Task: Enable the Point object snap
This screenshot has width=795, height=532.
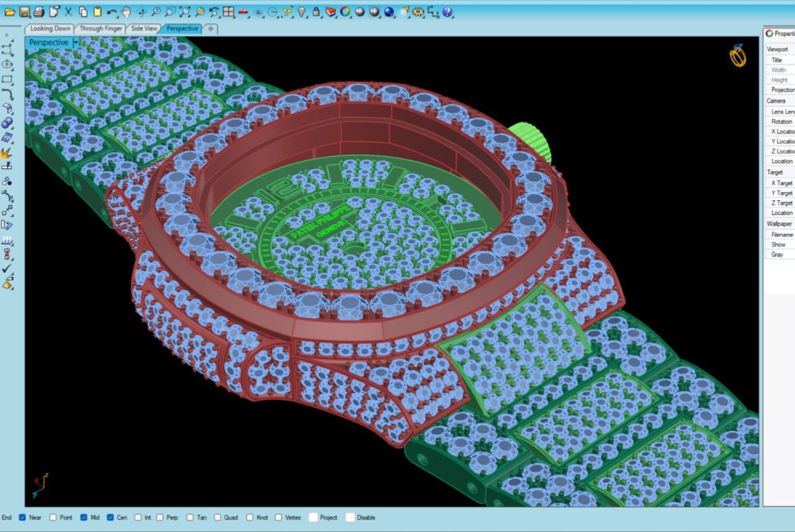Action: 54,517
